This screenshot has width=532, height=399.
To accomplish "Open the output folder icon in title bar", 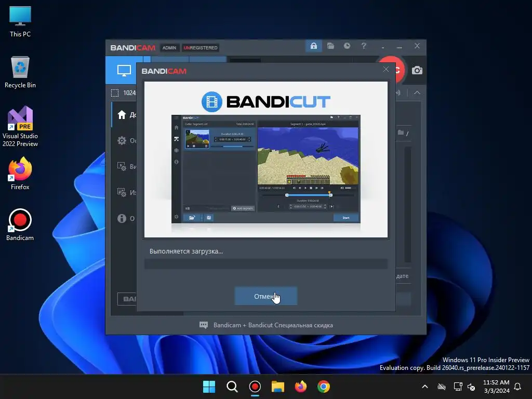I will click(x=330, y=46).
